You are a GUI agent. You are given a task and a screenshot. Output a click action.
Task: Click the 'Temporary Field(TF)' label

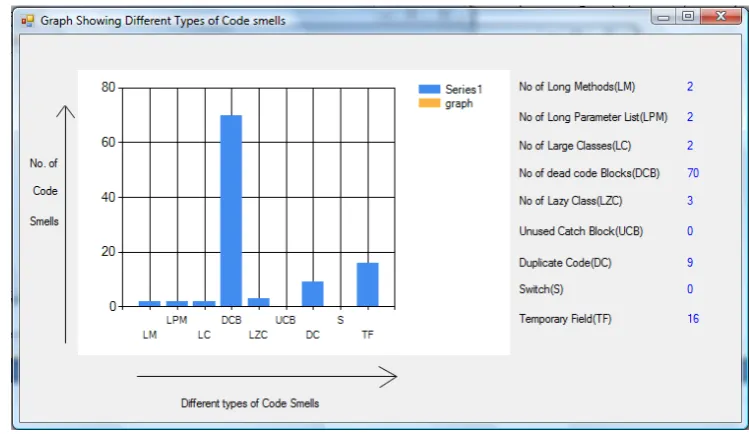[565, 319]
